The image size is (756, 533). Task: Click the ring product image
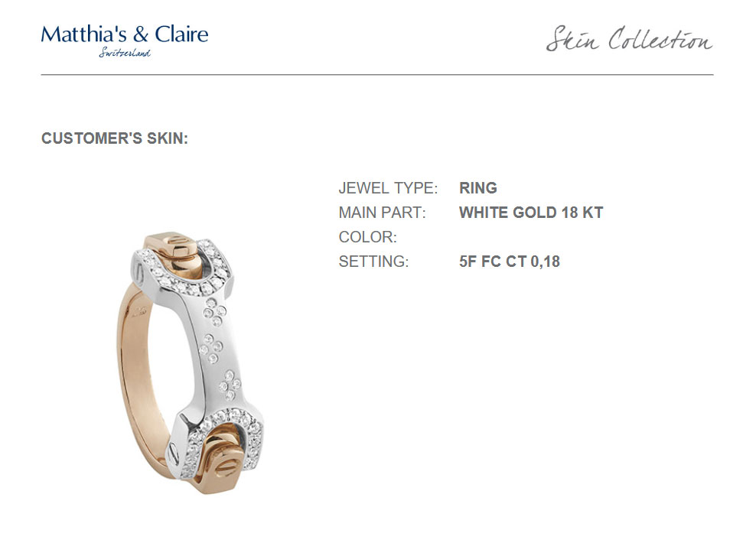pyautogui.click(x=190, y=363)
